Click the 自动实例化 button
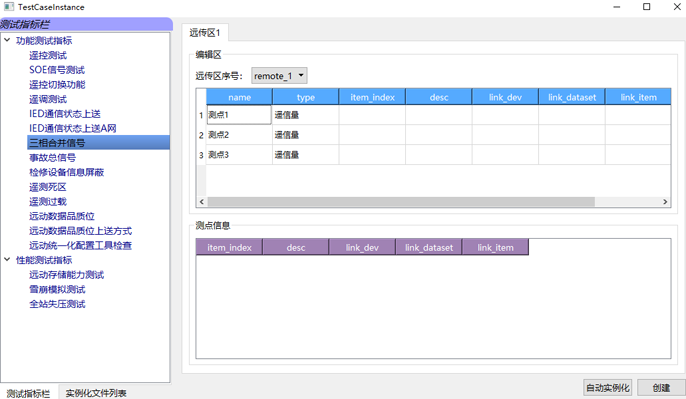Image resolution: width=686 pixels, height=399 pixels. (x=608, y=388)
